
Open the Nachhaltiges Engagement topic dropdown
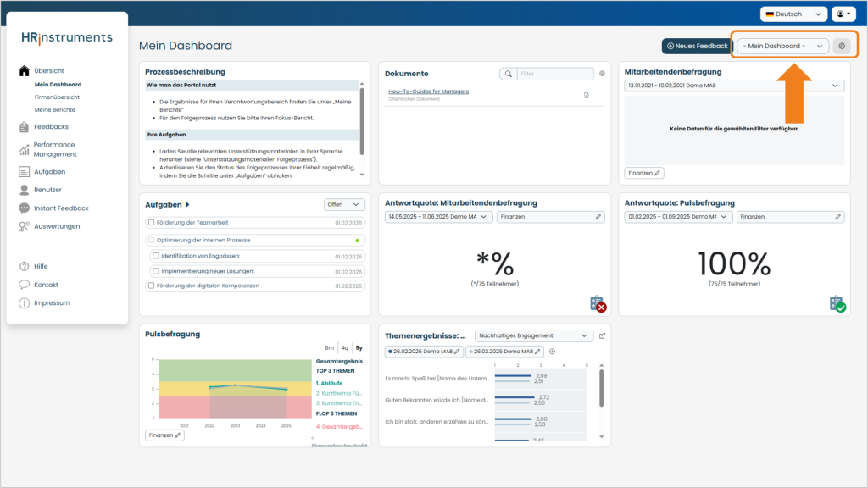(534, 335)
